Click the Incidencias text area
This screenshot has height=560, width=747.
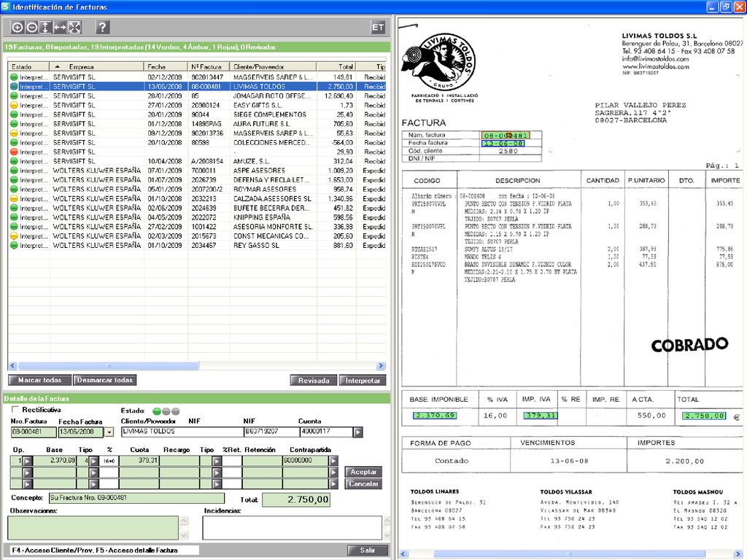point(292,528)
